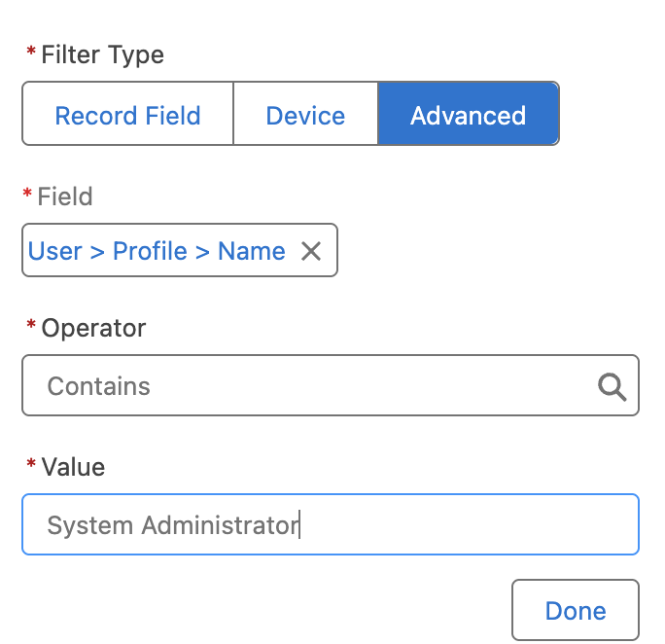Click the required asterisk beside Field
The image size is (665, 644).
[27, 195]
